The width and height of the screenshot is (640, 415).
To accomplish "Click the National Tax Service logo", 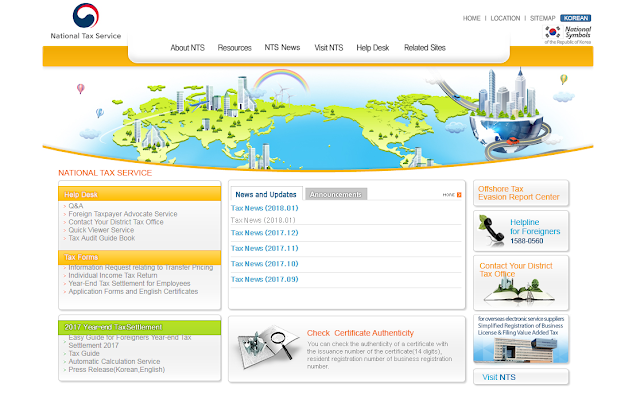I will click(86, 21).
